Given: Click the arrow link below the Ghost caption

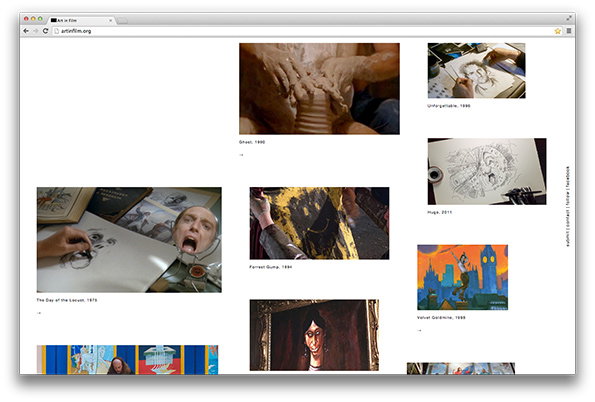Looking at the screenshot, I should pos(241,155).
